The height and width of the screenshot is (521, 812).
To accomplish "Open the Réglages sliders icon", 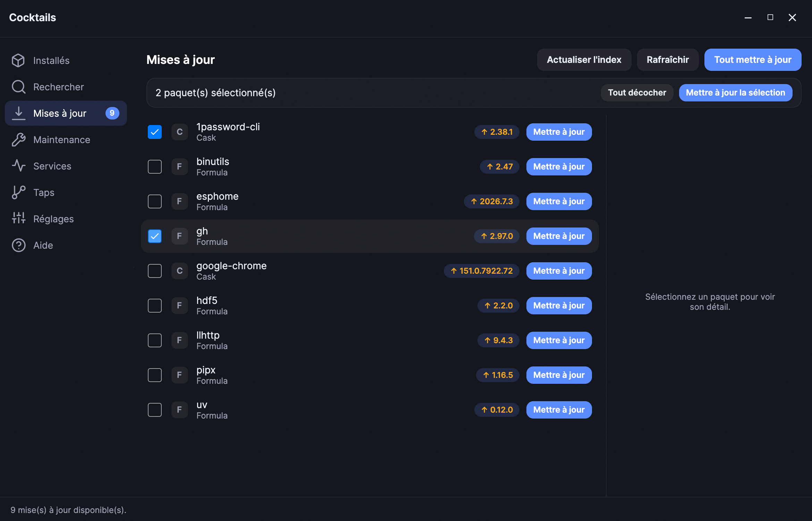I will coord(18,219).
